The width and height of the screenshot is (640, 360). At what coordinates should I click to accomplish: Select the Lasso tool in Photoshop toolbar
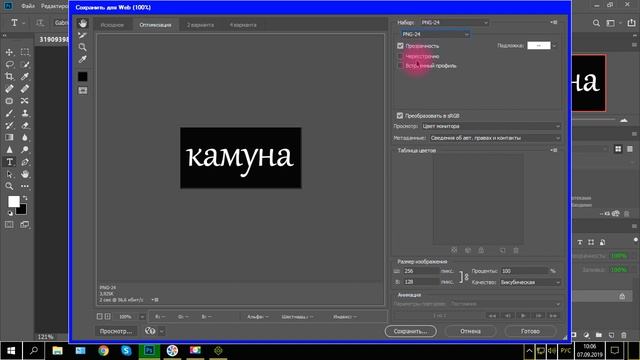[x=9, y=64]
